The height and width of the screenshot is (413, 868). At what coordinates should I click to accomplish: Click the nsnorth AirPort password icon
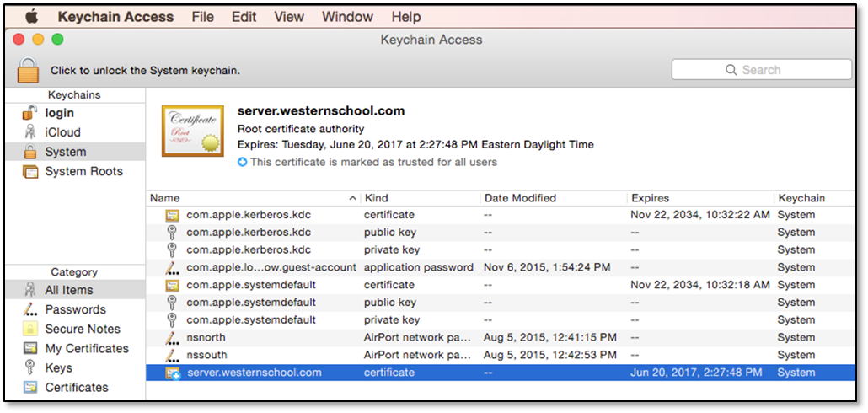tap(172, 338)
